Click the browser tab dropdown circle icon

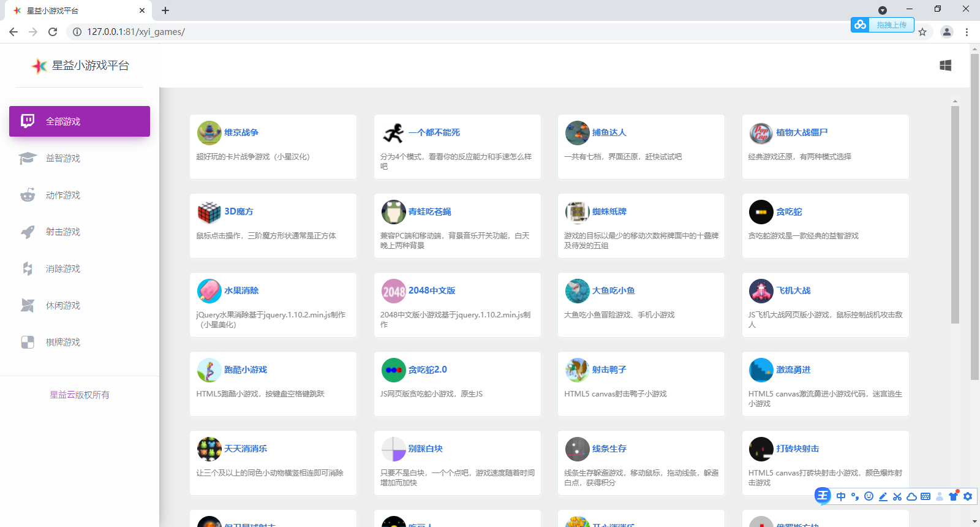883,10
